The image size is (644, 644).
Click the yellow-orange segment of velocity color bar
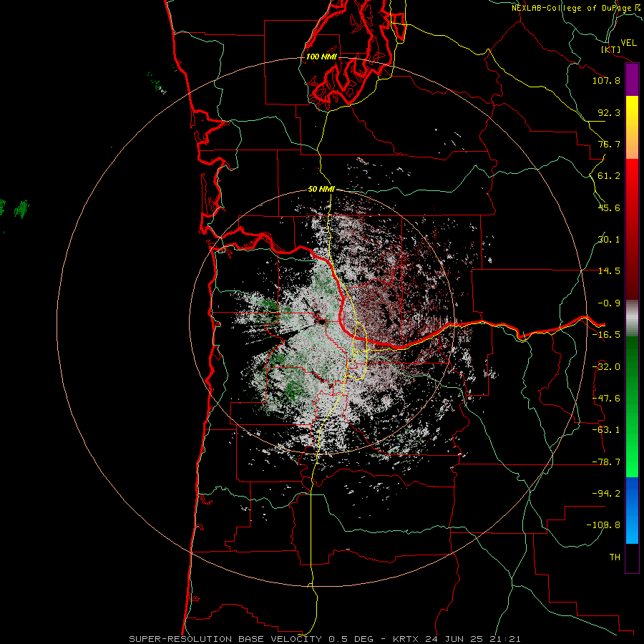point(632,127)
